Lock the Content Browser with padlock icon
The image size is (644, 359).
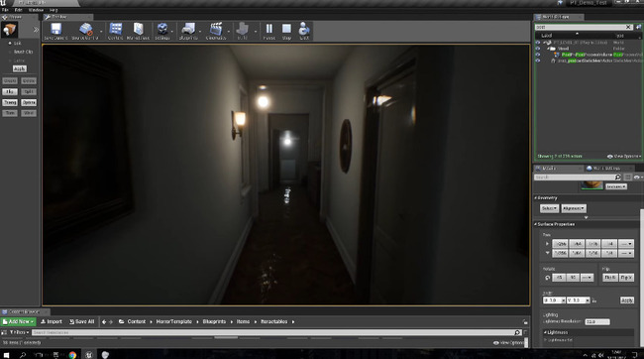(525, 321)
